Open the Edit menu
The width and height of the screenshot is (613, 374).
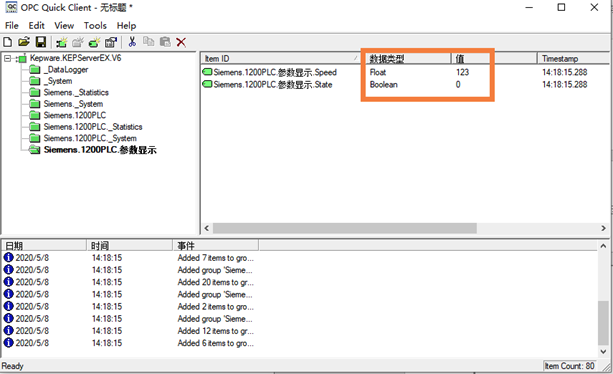click(36, 25)
